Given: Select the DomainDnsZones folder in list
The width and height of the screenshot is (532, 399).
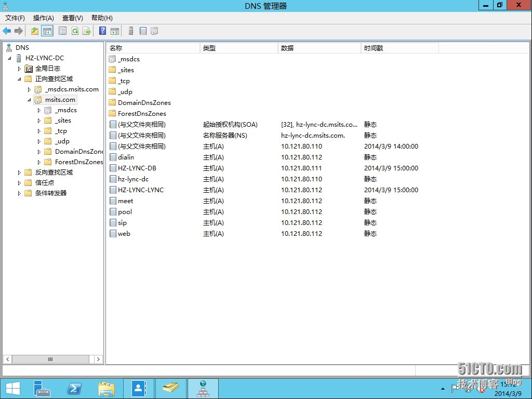Looking at the screenshot, I should coord(144,103).
